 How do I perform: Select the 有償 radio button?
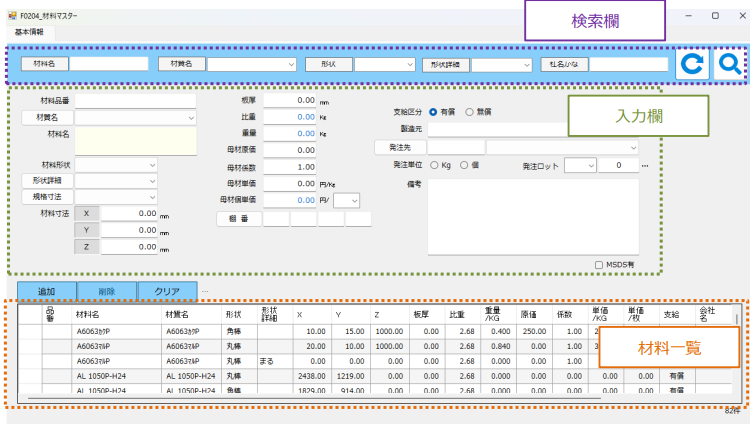(433, 112)
